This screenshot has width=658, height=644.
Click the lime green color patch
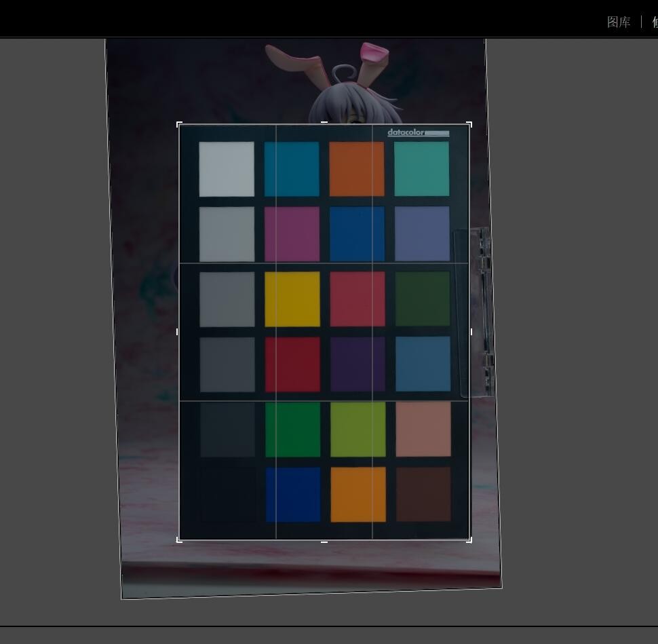(357, 430)
